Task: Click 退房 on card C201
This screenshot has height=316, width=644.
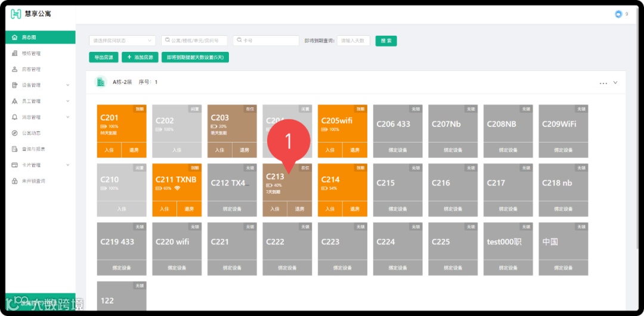Action: (134, 150)
